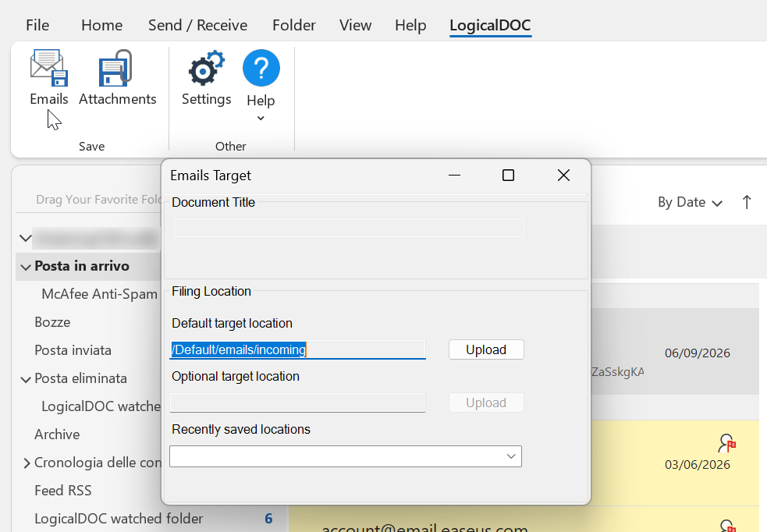Select LogicalDOC watched subfolder under Posta eliminata
Image resolution: width=767 pixels, height=532 pixels.
[x=101, y=406]
